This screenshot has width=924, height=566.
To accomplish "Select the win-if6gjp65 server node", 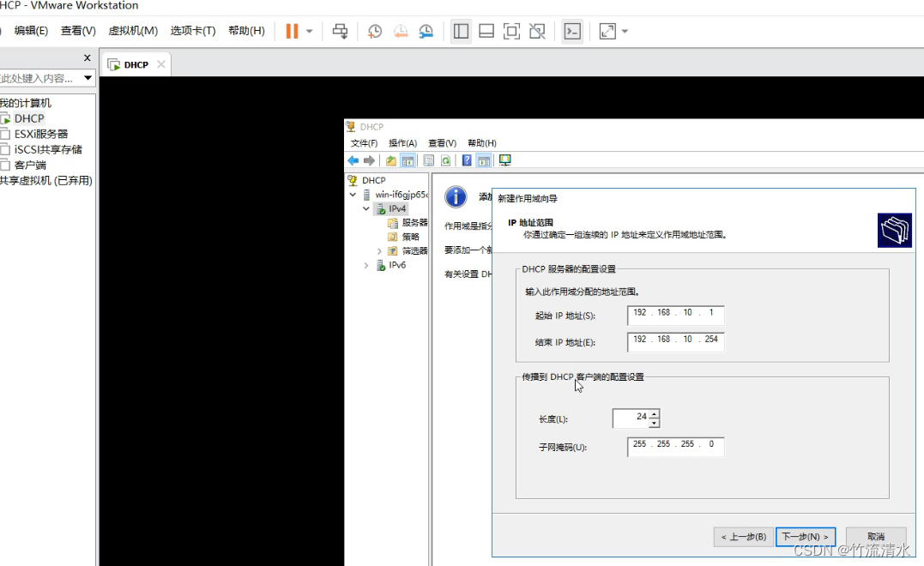I will point(401,195).
